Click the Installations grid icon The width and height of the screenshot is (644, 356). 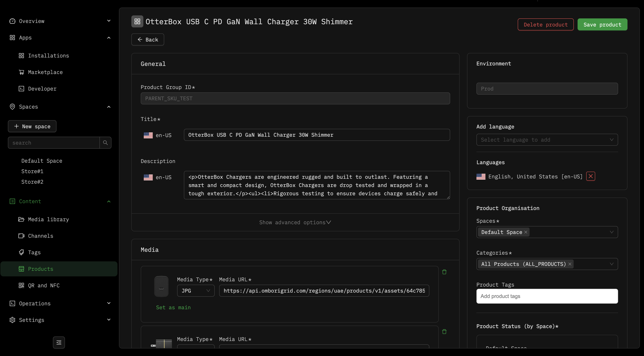(x=21, y=56)
